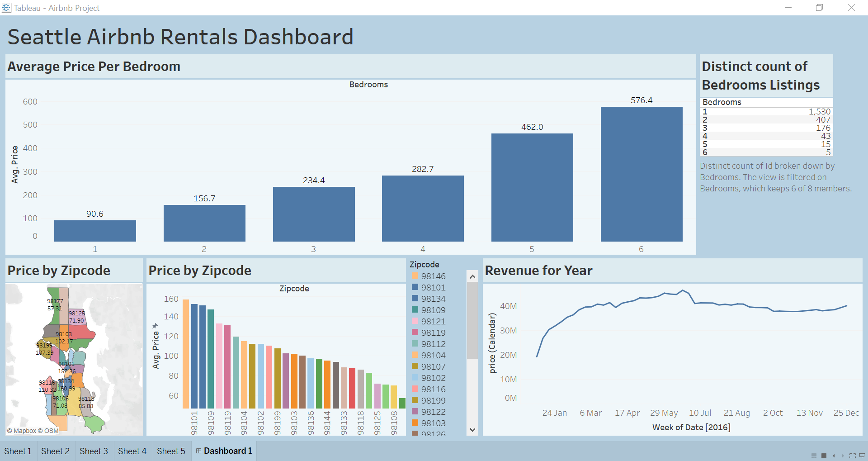Select the Dashboard 1 tab
Screen dimensions: 868x461
tap(227, 451)
